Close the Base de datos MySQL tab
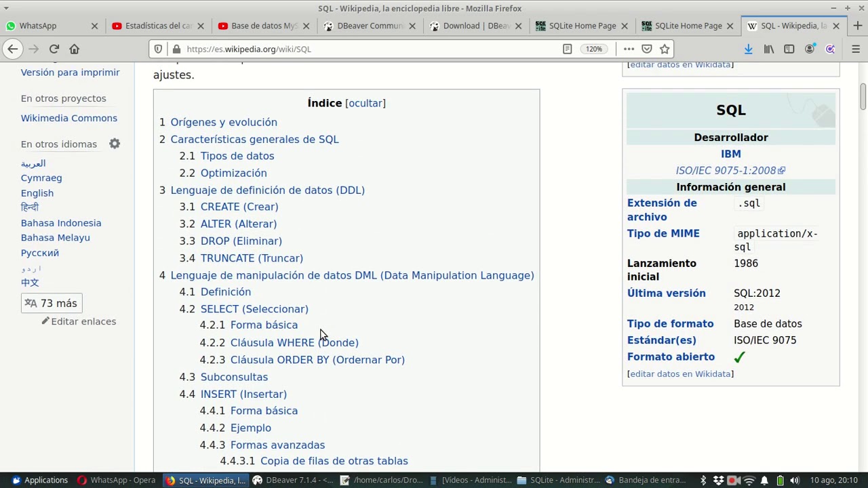Screen dimensions: 868x488 point(306,26)
